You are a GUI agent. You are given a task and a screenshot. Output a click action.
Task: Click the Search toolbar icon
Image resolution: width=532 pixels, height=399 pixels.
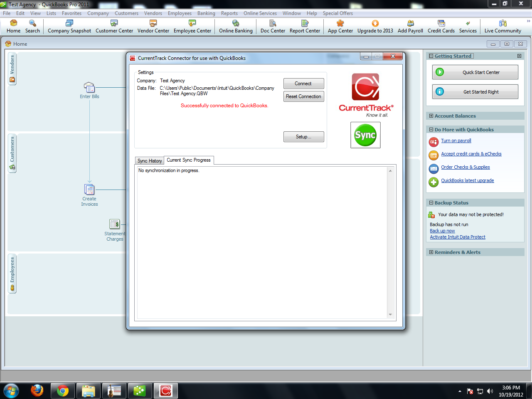32,27
